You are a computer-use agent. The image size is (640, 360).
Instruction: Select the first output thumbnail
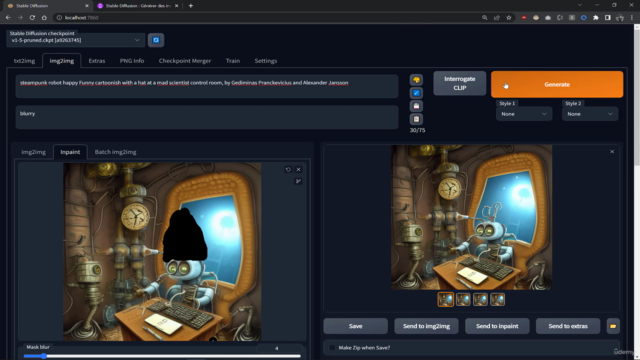click(x=446, y=300)
